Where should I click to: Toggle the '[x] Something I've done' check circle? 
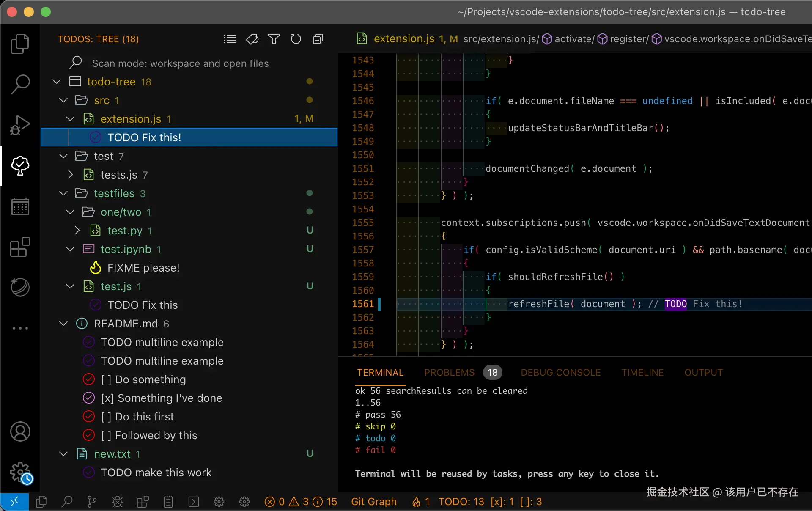[89, 398]
